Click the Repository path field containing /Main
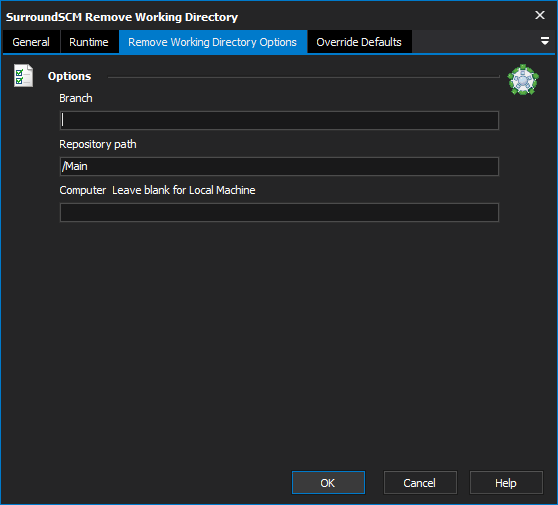Image resolution: width=558 pixels, height=505 pixels. 279,166
